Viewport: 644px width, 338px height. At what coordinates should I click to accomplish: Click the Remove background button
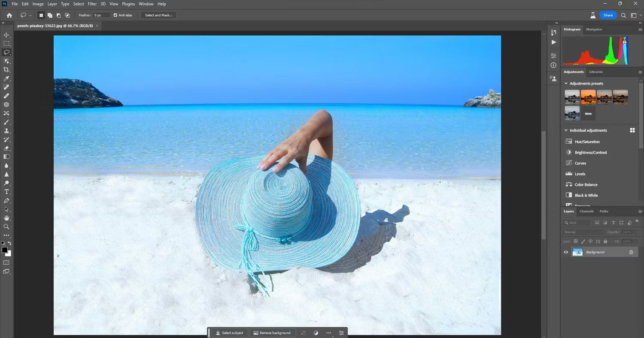pos(272,333)
